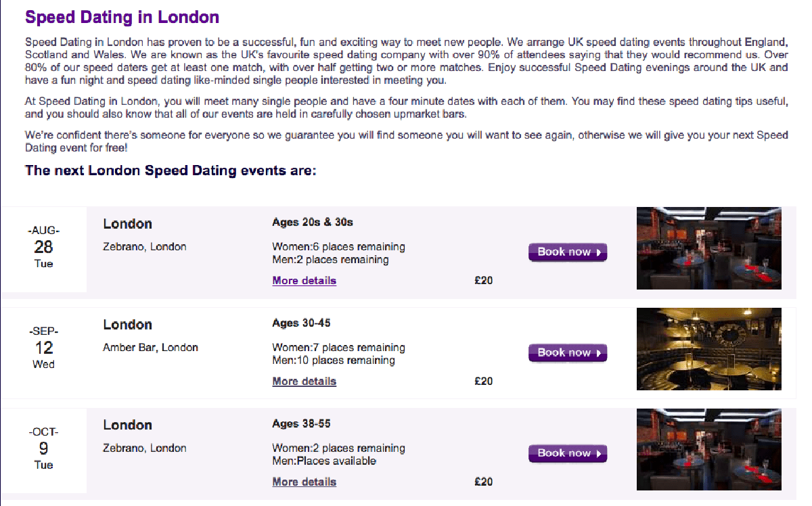Viewport: 812px width, 506px height.
Task: Click the London title of the Aug 28 event
Action: click(x=128, y=224)
